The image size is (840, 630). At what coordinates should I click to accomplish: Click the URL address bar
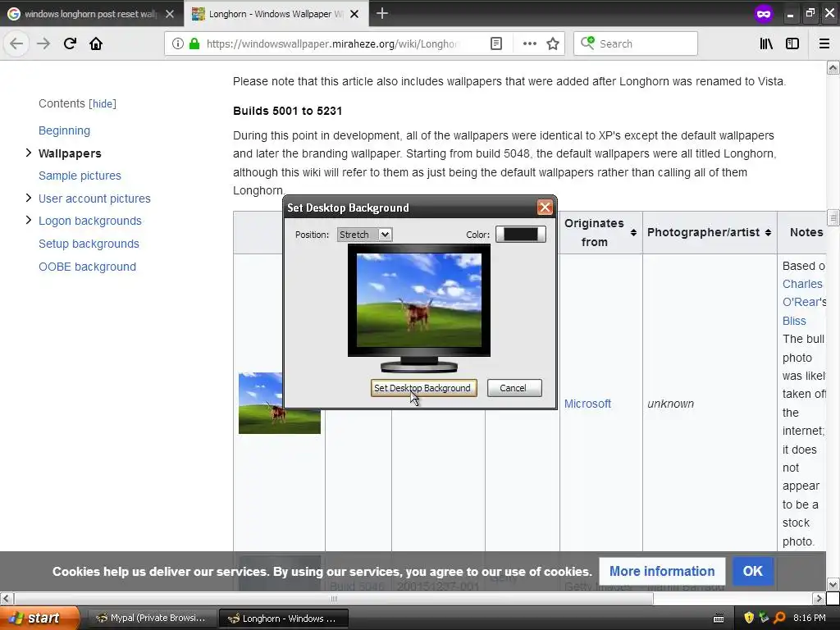[332, 43]
